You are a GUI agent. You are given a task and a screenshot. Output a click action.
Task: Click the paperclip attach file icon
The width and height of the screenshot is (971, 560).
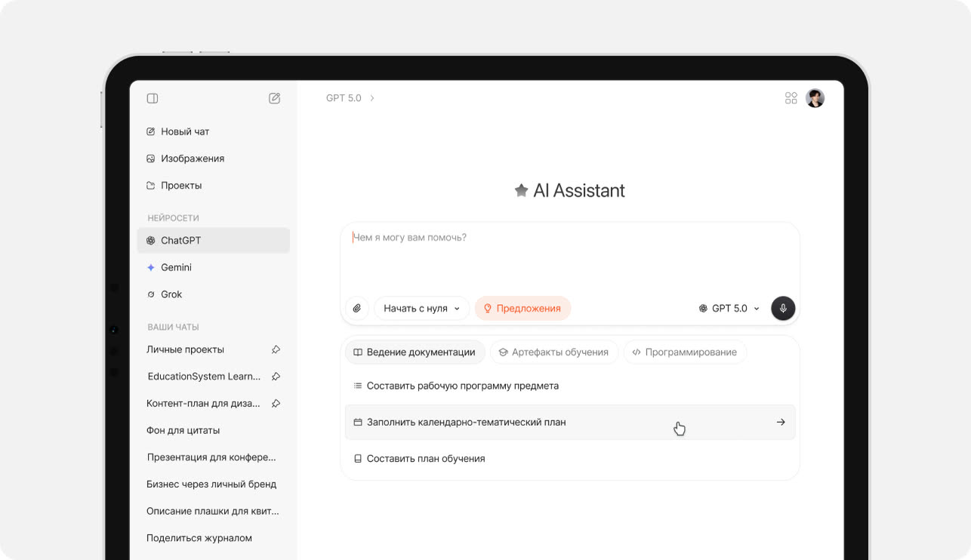coord(357,308)
